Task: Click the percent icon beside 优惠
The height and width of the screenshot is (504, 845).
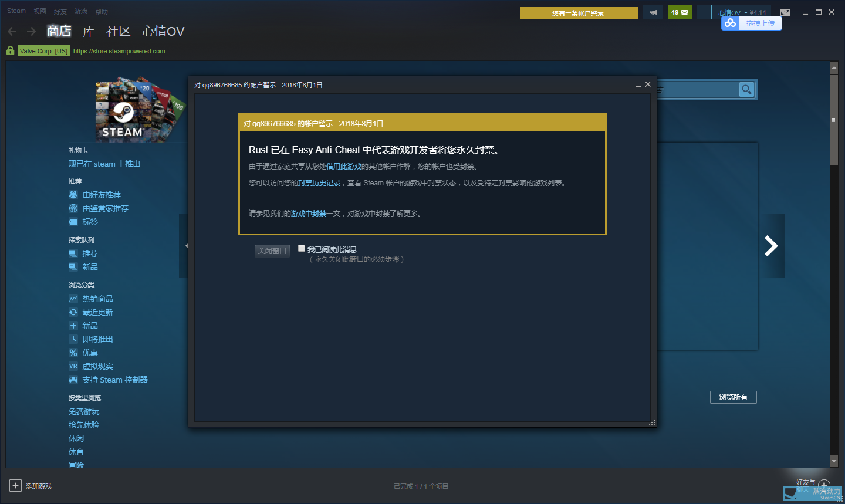Action: (72, 352)
